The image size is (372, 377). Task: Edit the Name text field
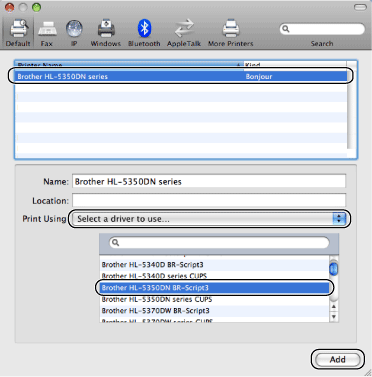click(x=209, y=182)
